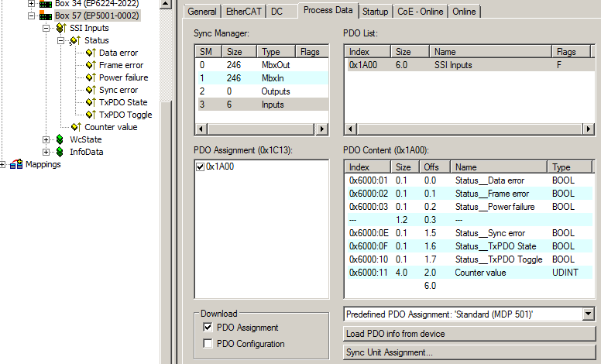The width and height of the screenshot is (601, 364).
Task: Click Load PDO info from device
Action: (x=469, y=334)
